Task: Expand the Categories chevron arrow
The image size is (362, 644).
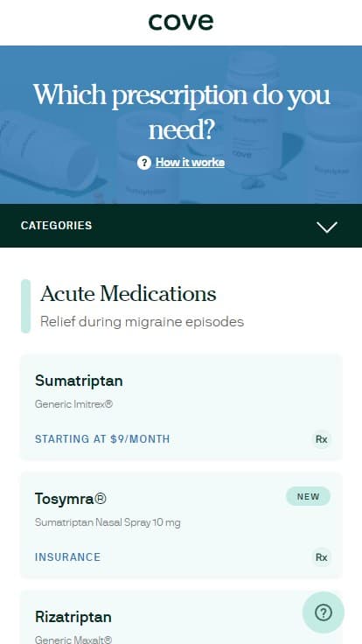Action: click(327, 227)
